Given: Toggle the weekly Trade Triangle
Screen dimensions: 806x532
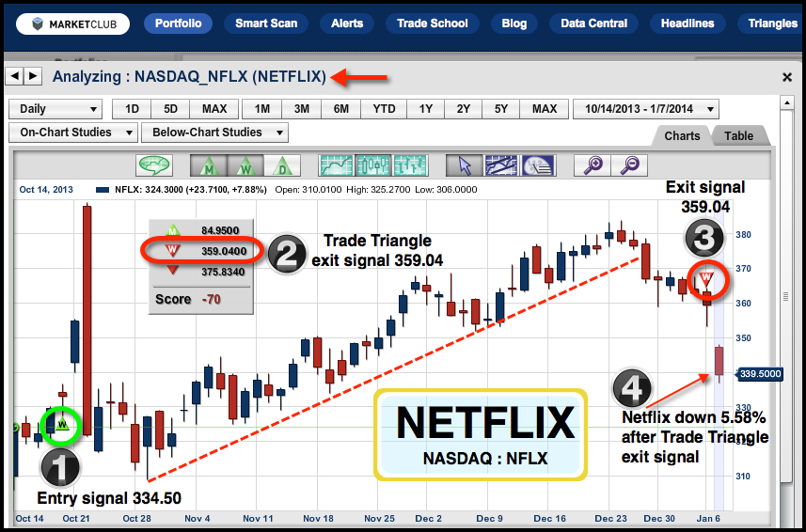Looking at the screenshot, I should [x=245, y=165].
